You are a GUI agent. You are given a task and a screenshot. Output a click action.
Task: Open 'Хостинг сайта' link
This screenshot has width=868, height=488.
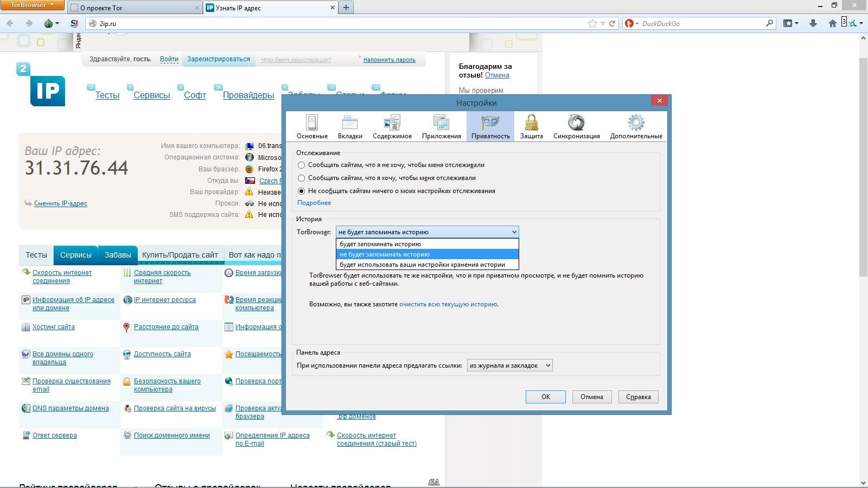[x=53, y=327]
